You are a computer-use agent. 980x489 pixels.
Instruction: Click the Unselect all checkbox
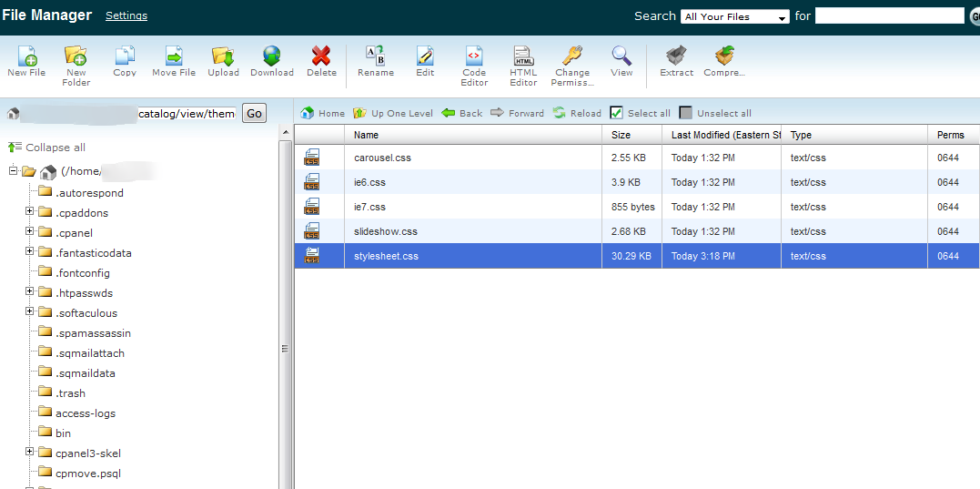pyautogui.click(x=686, y=113)
